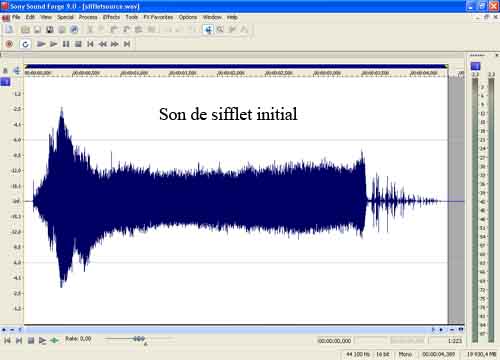Stop playback using the transport toolbar
Image resolution: width=500 pixels, height=360 pixels.
coord(78,44)
